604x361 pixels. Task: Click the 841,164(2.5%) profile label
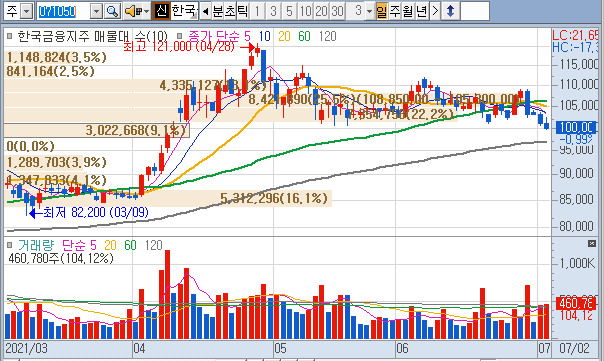[50, 71]
